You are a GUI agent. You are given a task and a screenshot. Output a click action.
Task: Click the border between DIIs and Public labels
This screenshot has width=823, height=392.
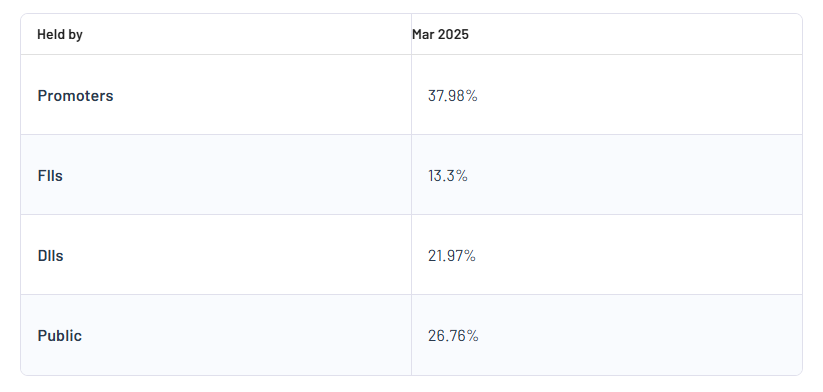[x=216, y=294]
